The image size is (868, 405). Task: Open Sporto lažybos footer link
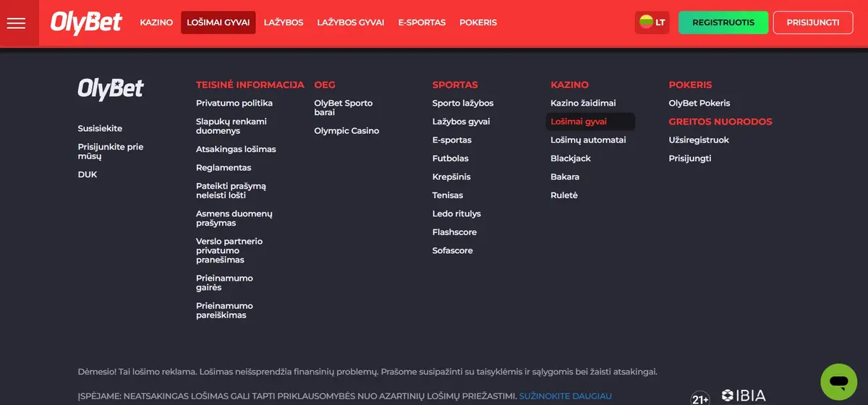click(x=463, y=103)
